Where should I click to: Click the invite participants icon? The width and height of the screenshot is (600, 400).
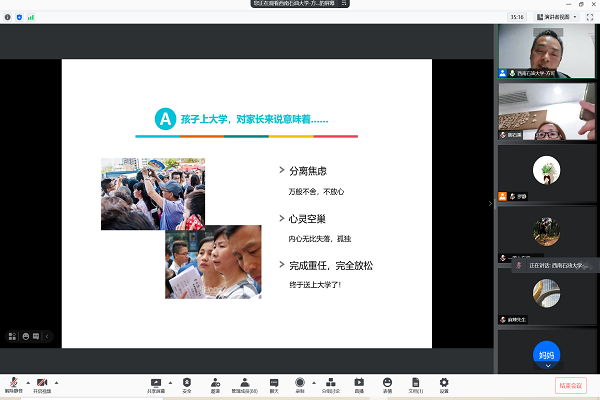[215, 383]
